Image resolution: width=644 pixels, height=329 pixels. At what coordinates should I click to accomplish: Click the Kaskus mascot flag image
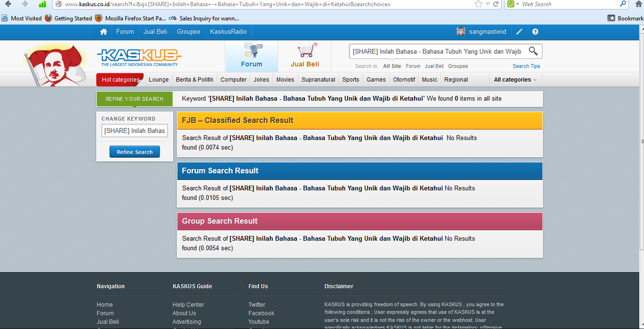[x=55, y=64]
